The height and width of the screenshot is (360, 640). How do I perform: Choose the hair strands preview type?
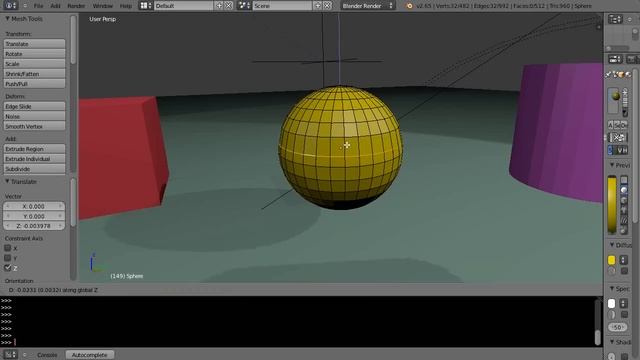[x=624, y=220]
